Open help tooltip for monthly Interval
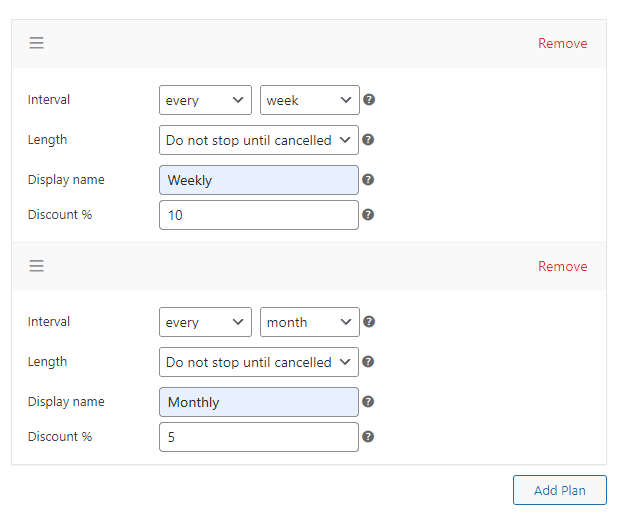 click(369, 322)
